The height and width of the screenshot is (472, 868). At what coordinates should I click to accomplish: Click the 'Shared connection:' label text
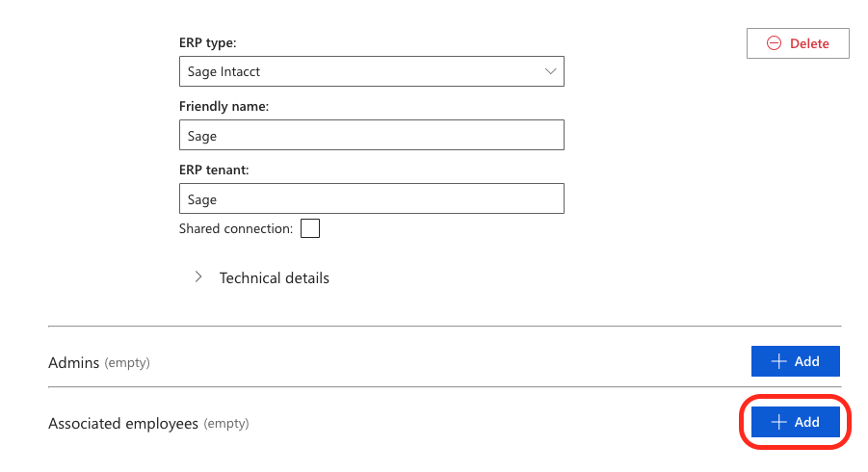click(235, 228)
